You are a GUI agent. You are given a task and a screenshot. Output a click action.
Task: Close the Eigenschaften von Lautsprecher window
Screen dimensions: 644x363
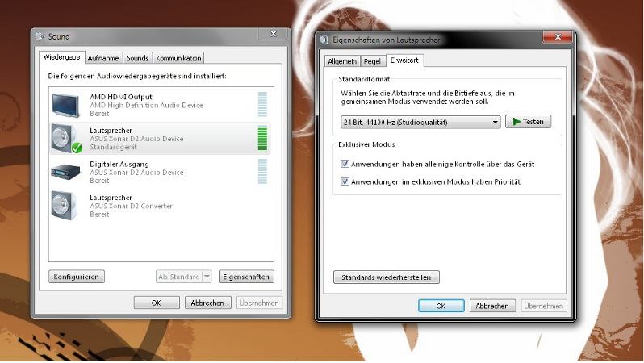point(558,37)
